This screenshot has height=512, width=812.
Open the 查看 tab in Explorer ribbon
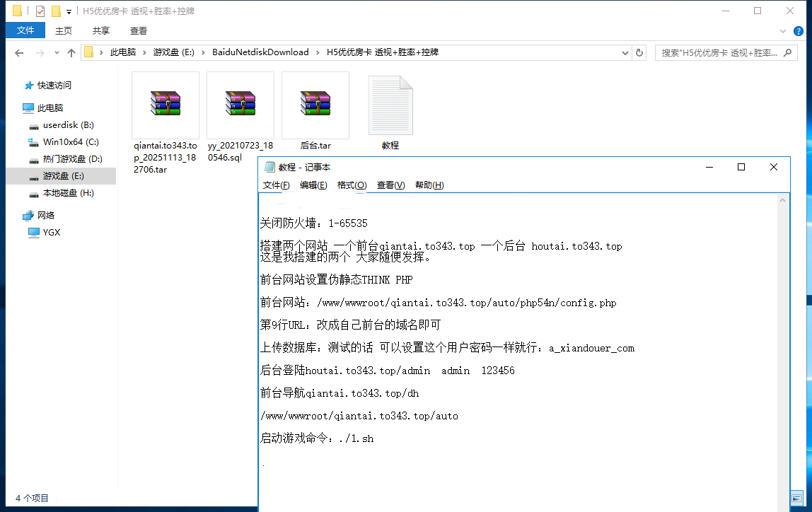click(139, 30)
